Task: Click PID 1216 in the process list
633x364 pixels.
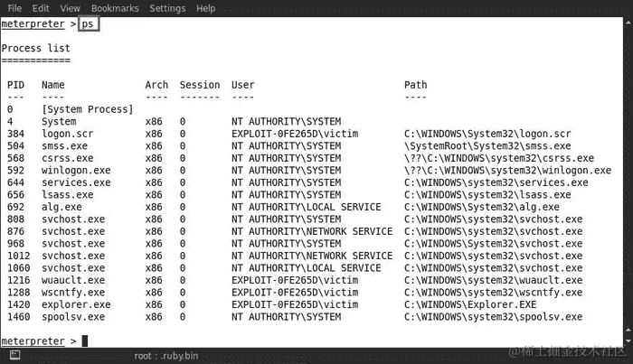Action: [19, 280]
